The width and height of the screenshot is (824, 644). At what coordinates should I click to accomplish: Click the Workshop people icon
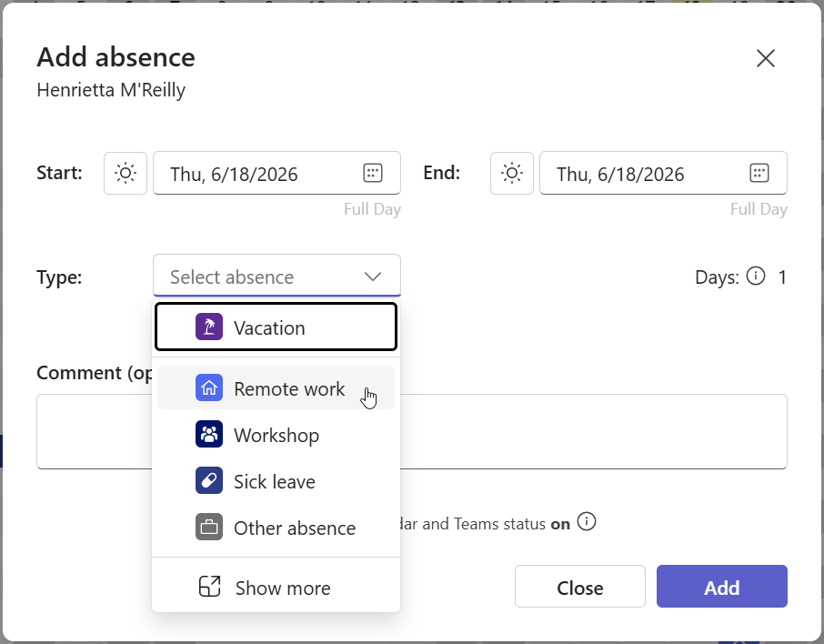209,434
